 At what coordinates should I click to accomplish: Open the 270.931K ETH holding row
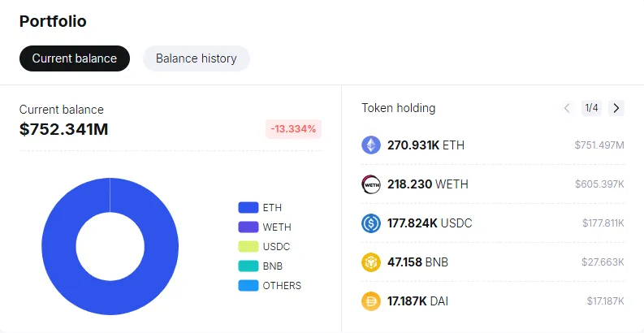click(x=493, y=145)
